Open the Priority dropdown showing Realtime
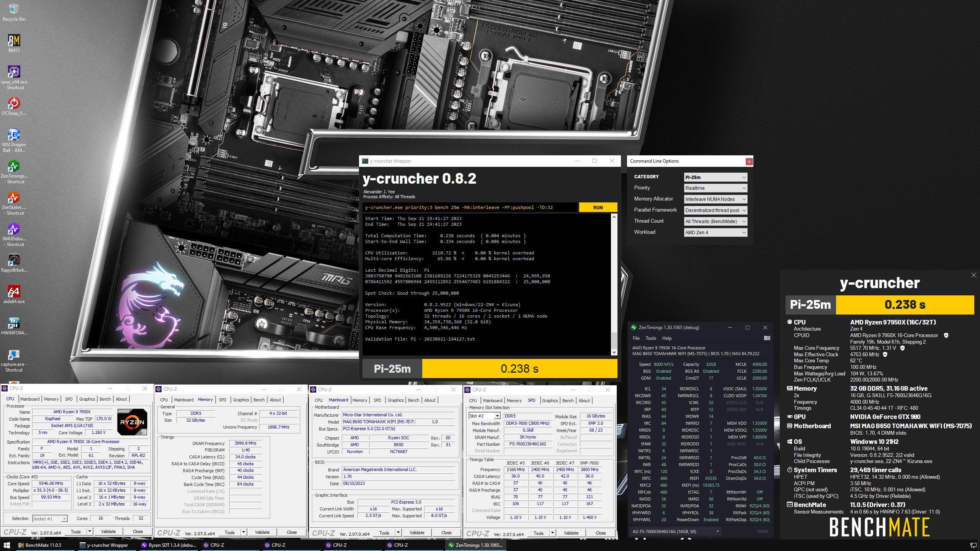 715,188
